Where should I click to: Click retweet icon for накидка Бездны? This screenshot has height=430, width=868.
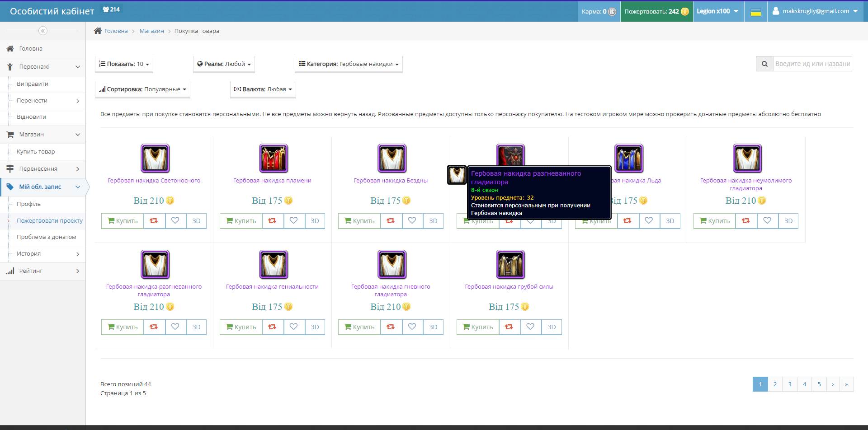pos(391,221)
